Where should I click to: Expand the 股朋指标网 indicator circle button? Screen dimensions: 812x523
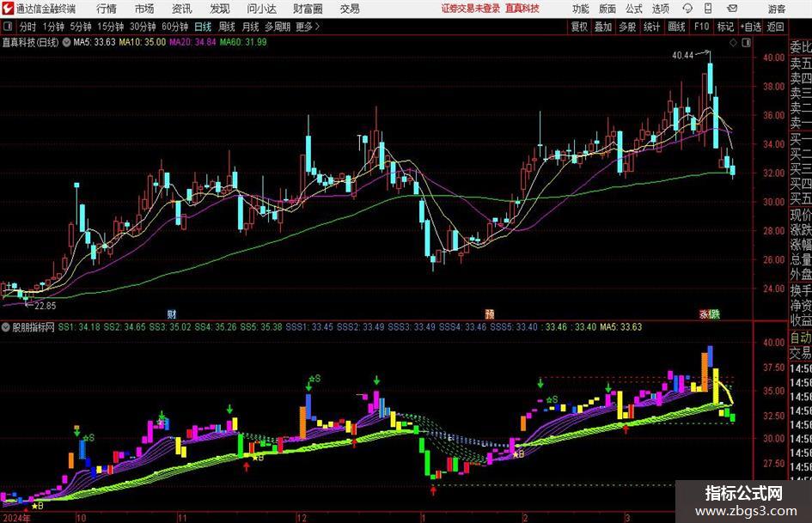click(6, 327)
